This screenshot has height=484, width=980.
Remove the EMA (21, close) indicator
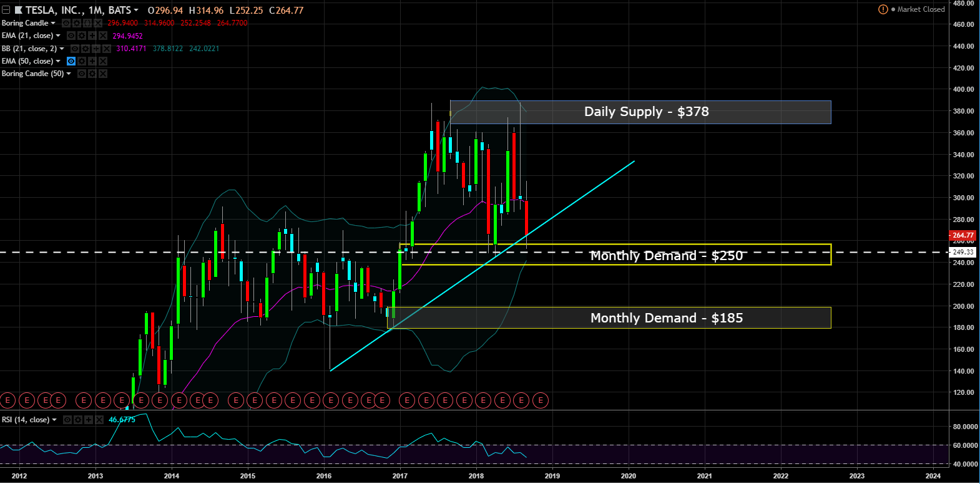pyautogui.click(x=103, y=36)
